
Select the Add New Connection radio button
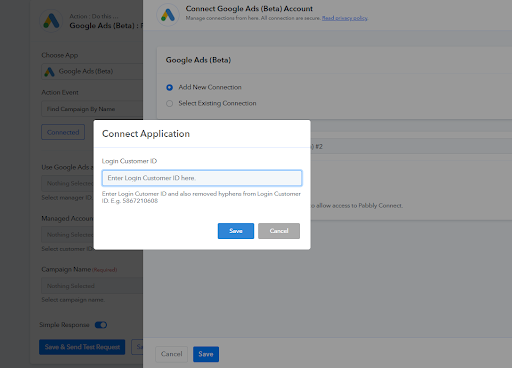(x=169, y=87)
